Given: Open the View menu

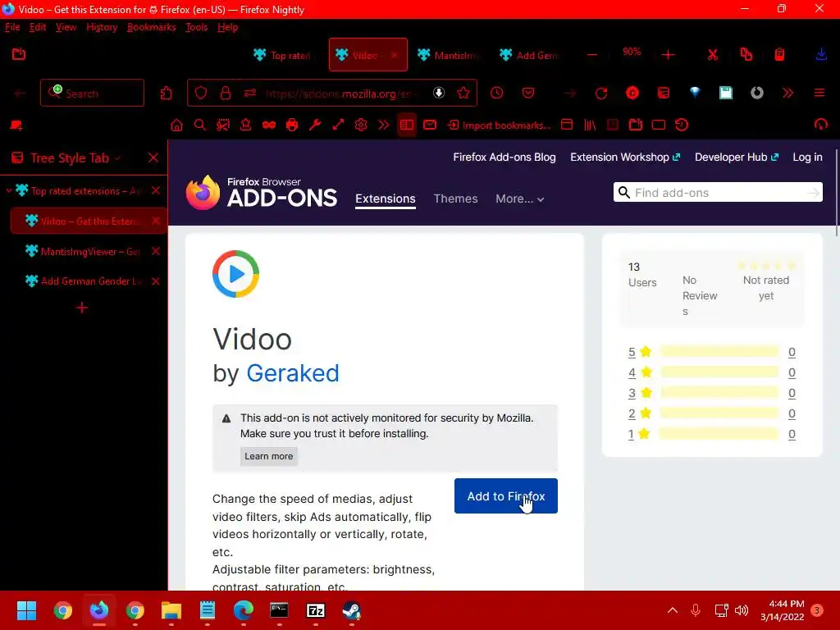Looking at the screenshot, I should point(66,27).
